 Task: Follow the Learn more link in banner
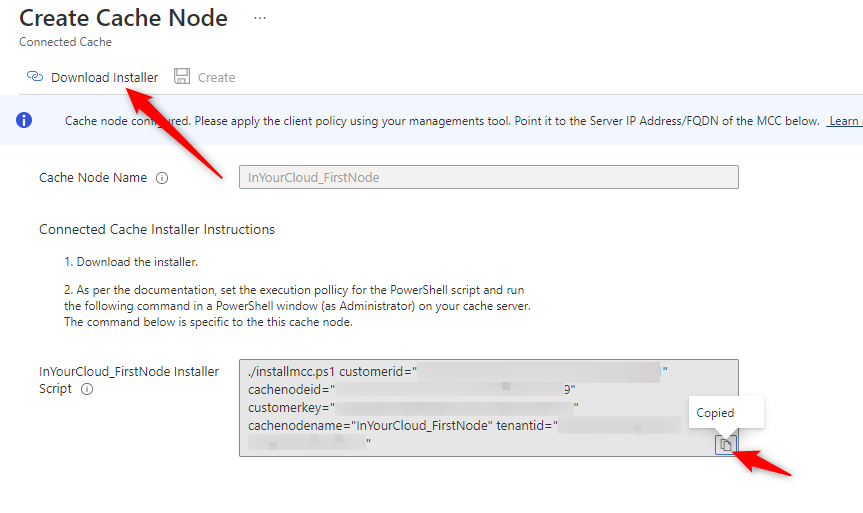tap(843, 121)
